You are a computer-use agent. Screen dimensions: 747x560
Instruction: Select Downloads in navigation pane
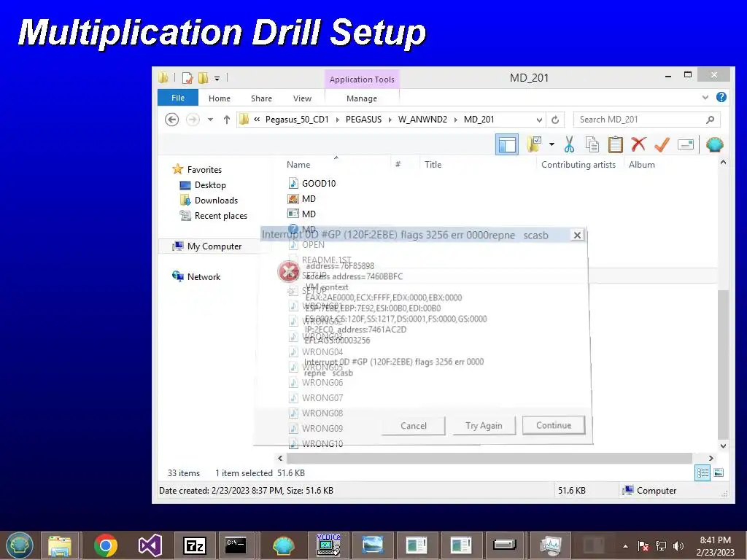click(x=216, y=200)
